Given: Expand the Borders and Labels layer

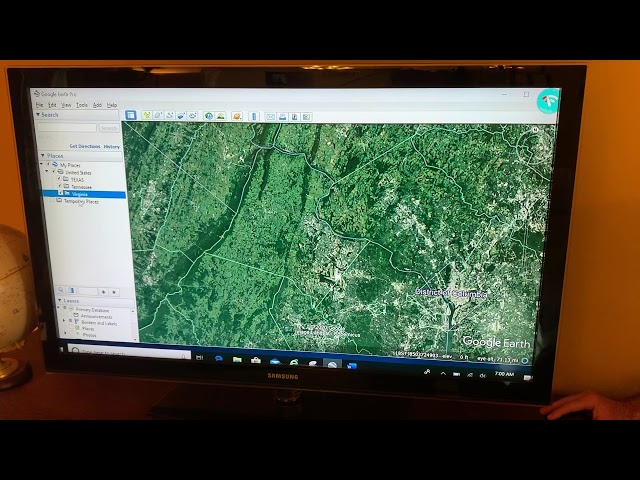Looking at the screenshot, I should [64, 321].
